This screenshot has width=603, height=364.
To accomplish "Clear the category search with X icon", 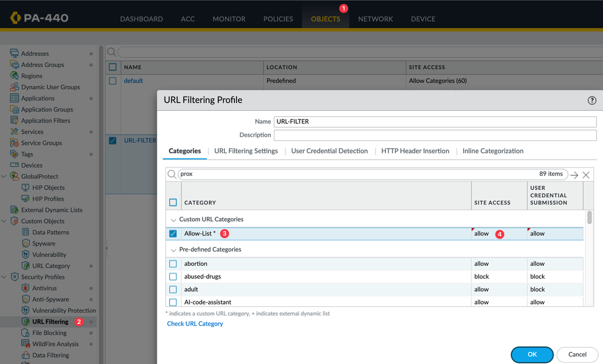I will [586, 175].
